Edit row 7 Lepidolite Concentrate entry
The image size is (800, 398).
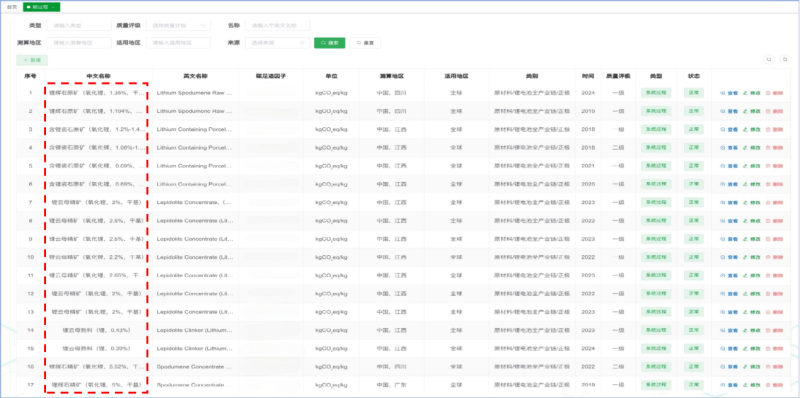coord(752,203)
